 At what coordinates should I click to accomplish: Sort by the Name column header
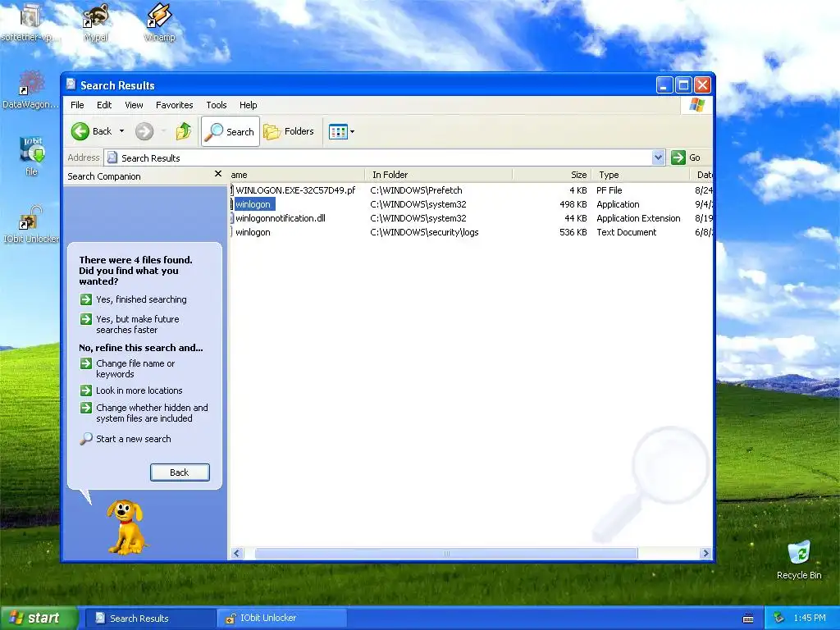pyautogui.click(x=297, y=175)
